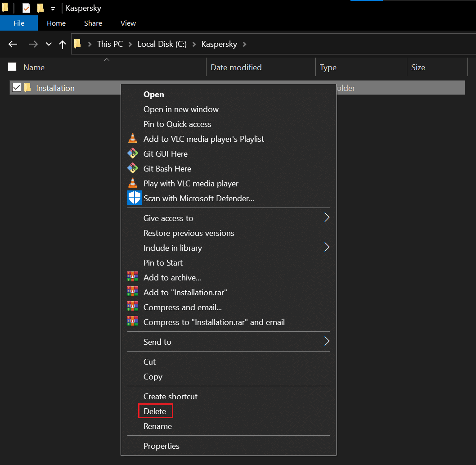Click the window folder icon in title bar

pyautogui.click(x=5, y=7)
